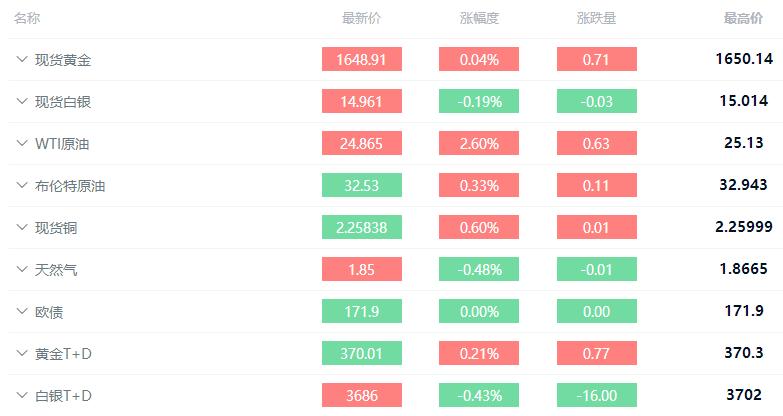Expand the 天然气 row chevron
The height and width of the screenshot is (416, 783).
pos(21,269)
